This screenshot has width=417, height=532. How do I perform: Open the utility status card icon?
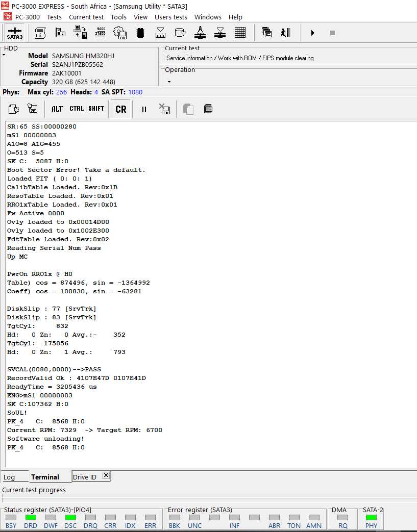(x=60, y=33)
